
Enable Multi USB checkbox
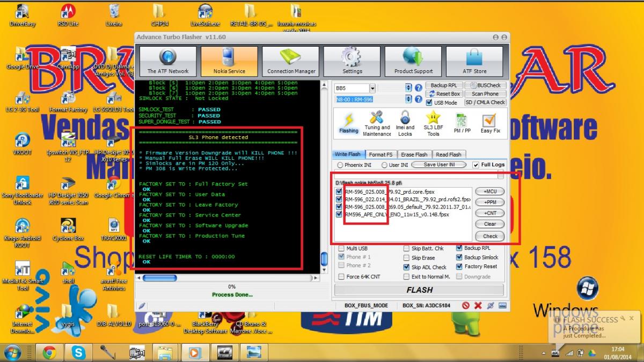340,249
